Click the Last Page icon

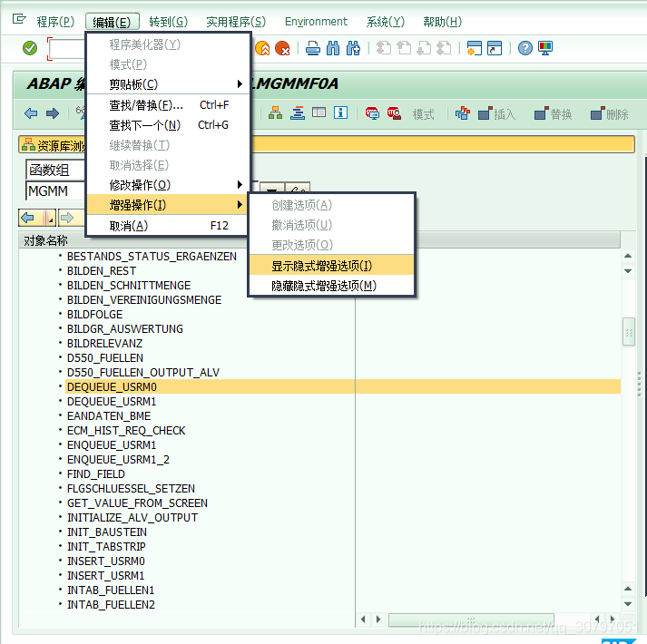[444, 48]
